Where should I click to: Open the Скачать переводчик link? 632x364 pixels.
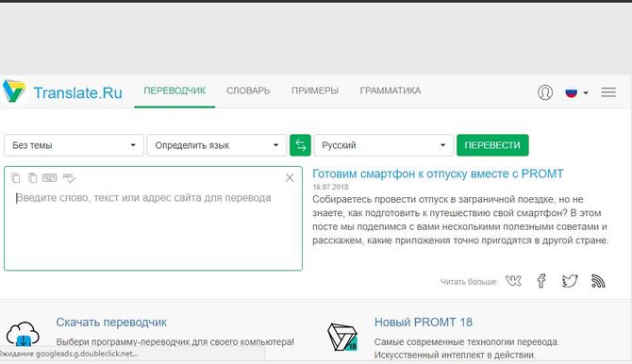tap(111, 323)
